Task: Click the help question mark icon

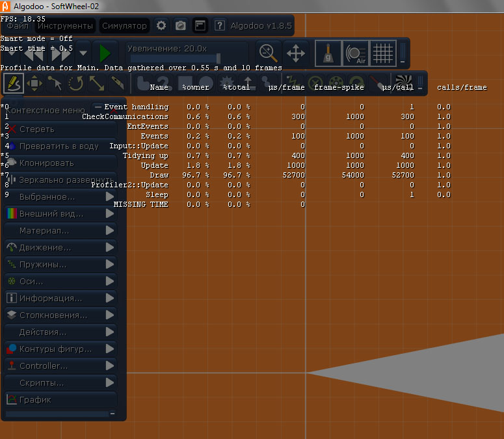Action: pos(220,26)
